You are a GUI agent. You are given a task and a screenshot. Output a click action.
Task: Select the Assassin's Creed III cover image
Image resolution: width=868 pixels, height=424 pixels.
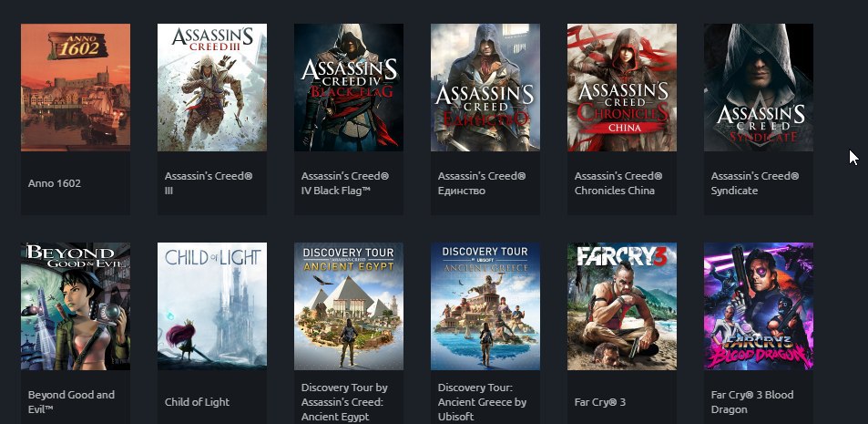(x=212, y=87)
